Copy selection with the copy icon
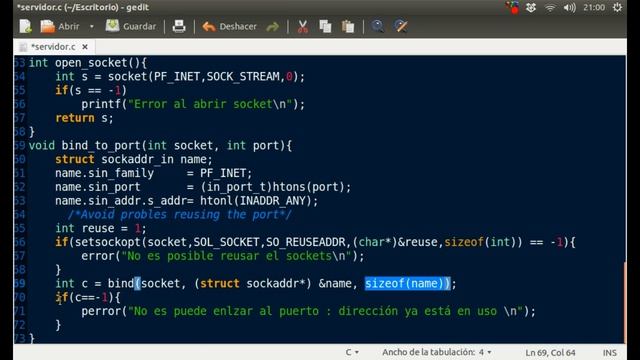640x360 pixels. (325, 27)
